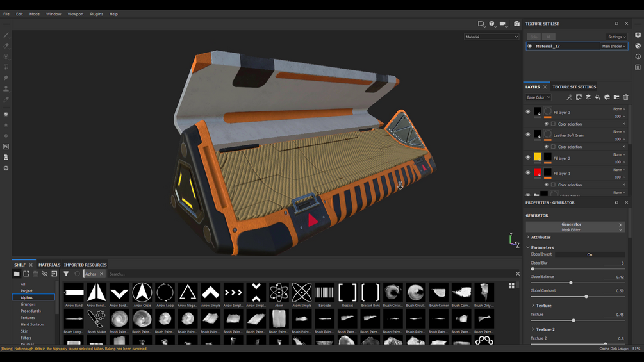This screenshot has width=644, height=362.
Task: Open the Material viewport mode dropdown
Action: 491,37
